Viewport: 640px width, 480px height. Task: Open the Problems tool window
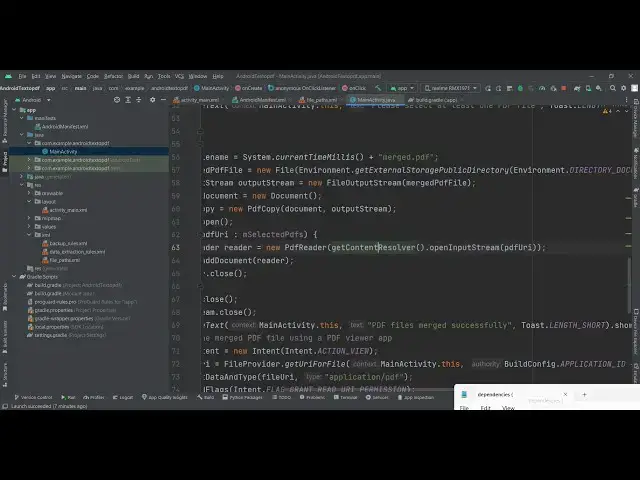312,397
